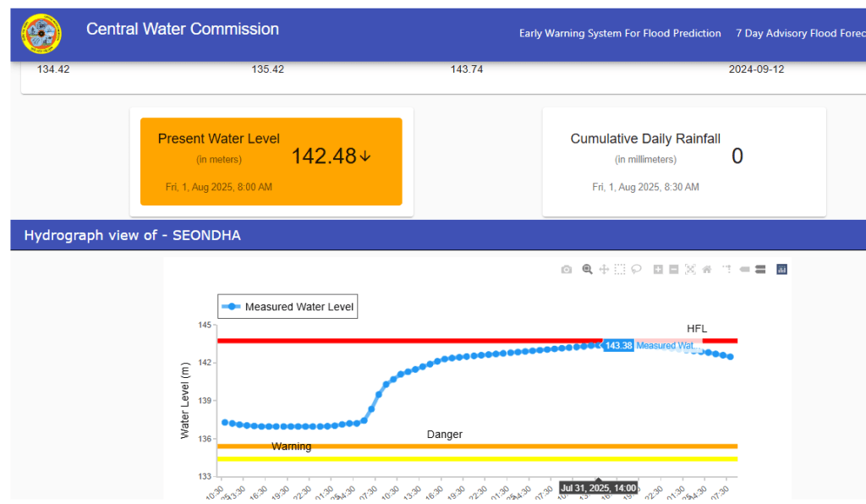Zoom out using the minus icon
Screen dimensions: 866x504
(674, 270)
